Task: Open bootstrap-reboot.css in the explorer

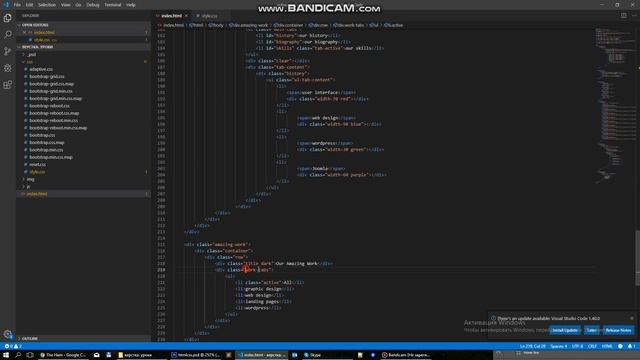Action: pos(49,106)
